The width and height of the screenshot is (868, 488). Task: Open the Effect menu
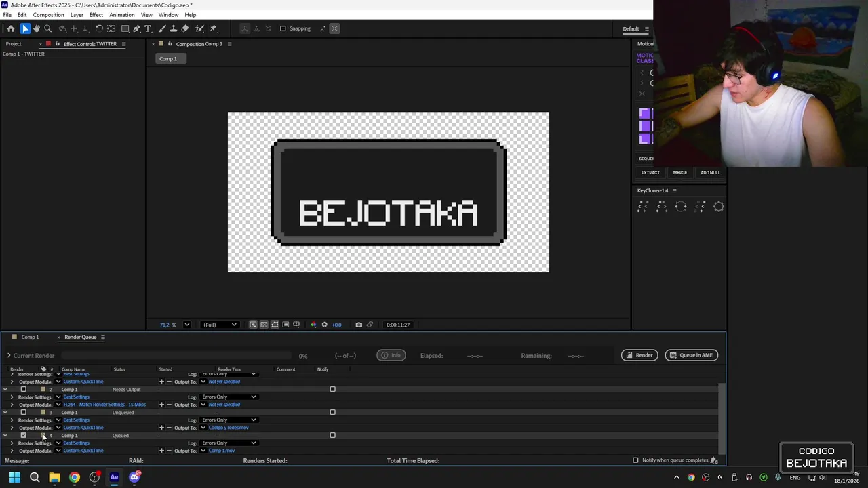[x=96, y=15]
